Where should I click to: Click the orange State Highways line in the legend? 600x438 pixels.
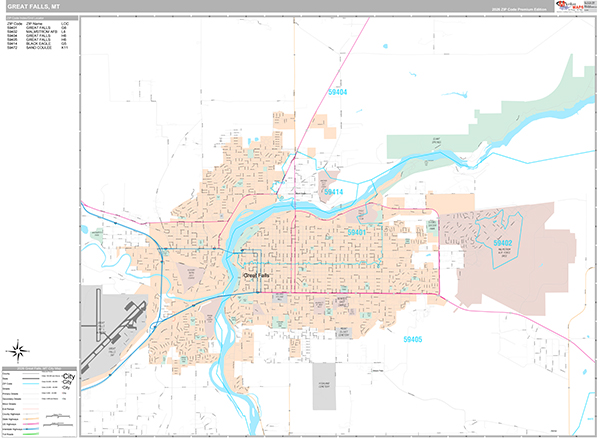tap(31, 419)
